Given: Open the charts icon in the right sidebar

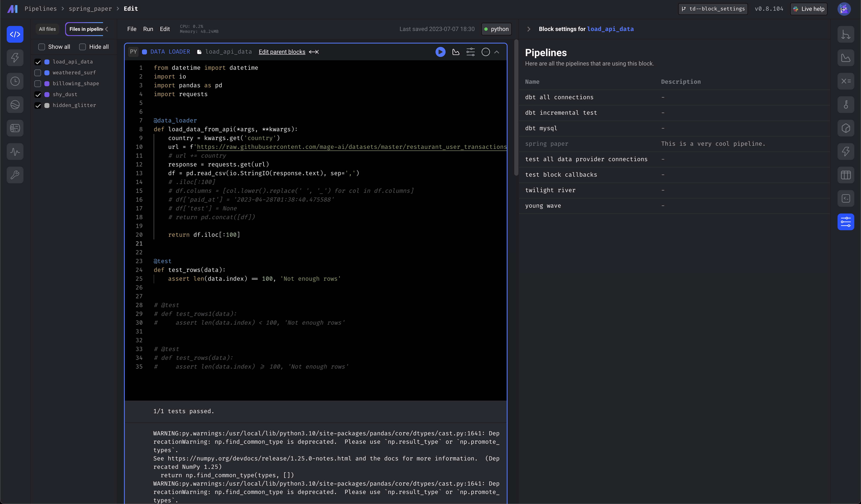Looking at the screenshot, I should 846,58.
